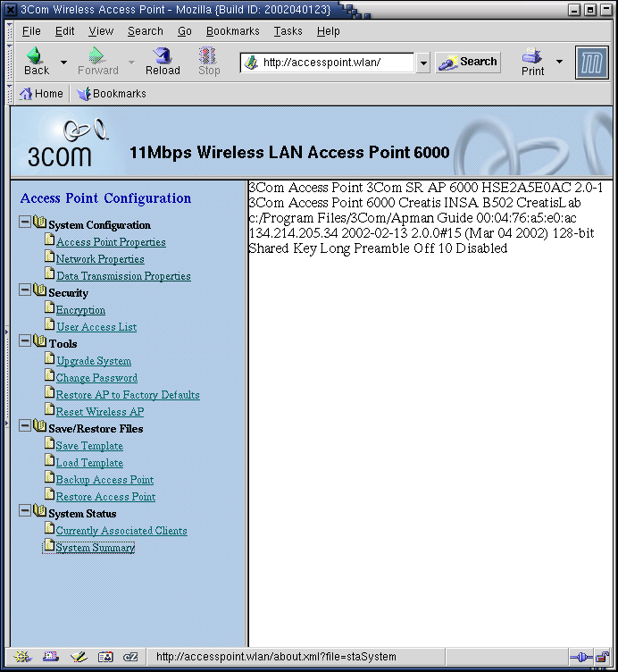
Task: Collapse the System Status tree section
Action: pyautogui.click(x=25, y=510)
